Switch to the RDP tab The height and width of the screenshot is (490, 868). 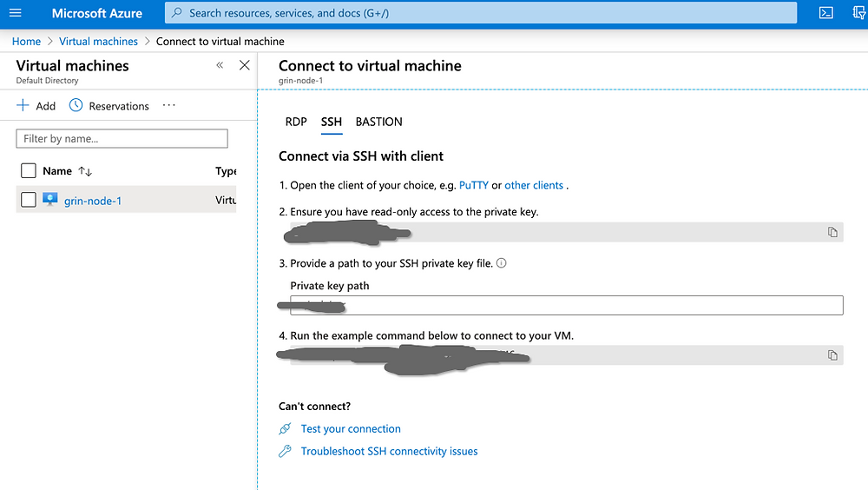[296, 122]
